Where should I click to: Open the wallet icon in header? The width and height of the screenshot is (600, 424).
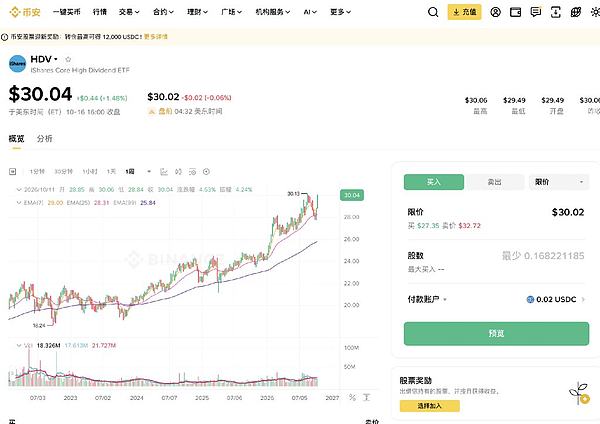click(x=515, y=12)
